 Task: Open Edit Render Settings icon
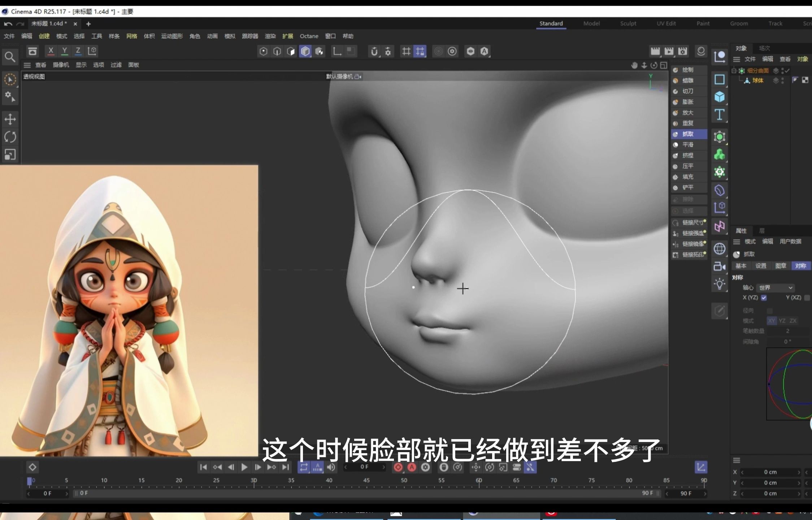(682, 51)
